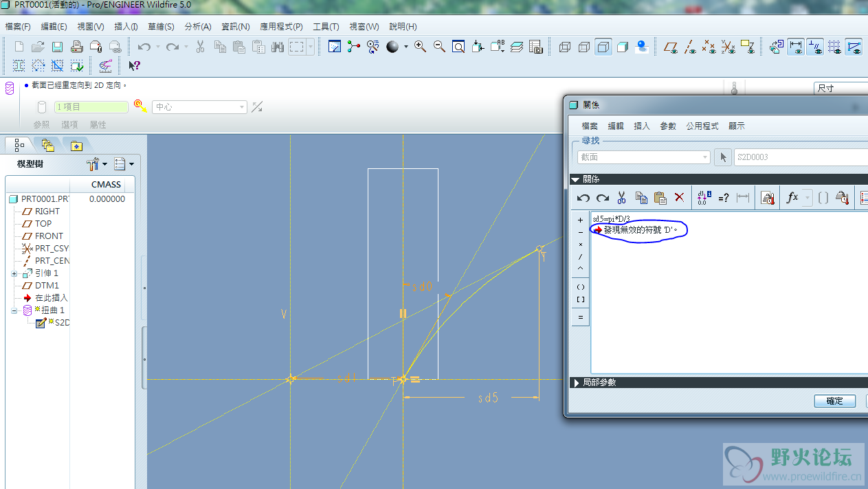Click the sketch diagnostic tool icon
This screenshot has height=489, width=868.
[105, 66]
